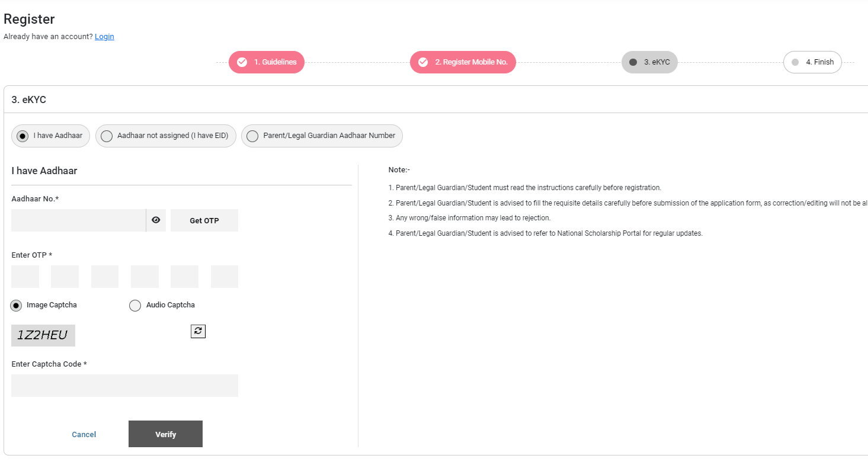Viewport: 868px width, 462px height.
Task: Click the I have Aadhaar section heading
Action: pyautogui.click(x=44, y=171)
